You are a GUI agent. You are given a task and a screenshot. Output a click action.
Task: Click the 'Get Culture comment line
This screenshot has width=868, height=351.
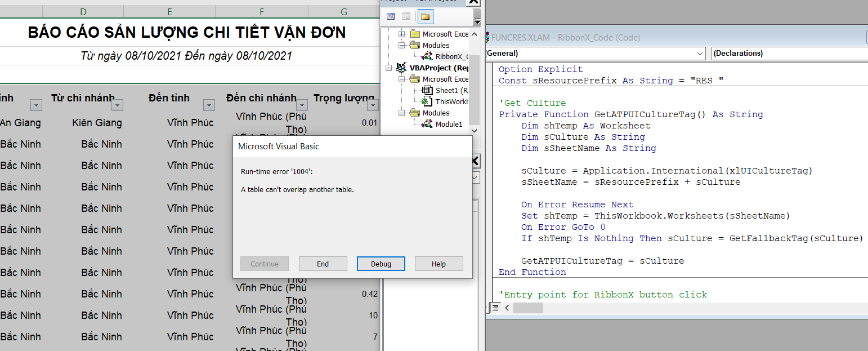point(533,103)
